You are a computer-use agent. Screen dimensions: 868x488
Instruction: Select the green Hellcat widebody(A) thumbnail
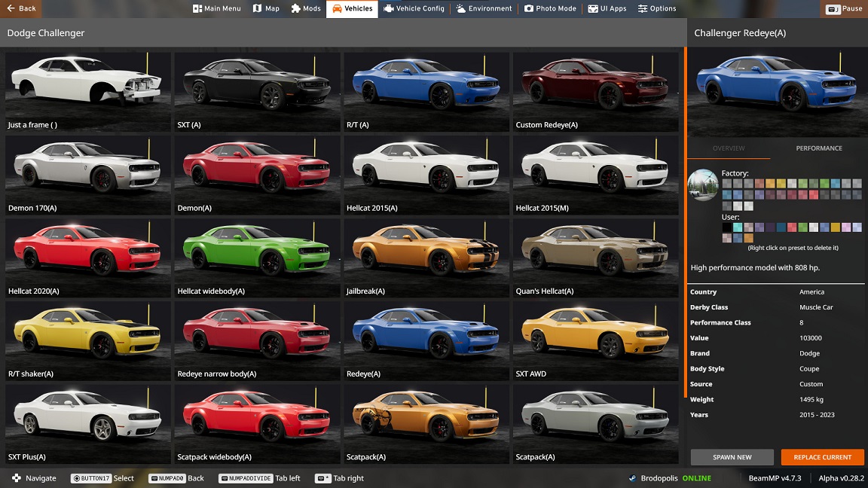[x=258, y=257]
